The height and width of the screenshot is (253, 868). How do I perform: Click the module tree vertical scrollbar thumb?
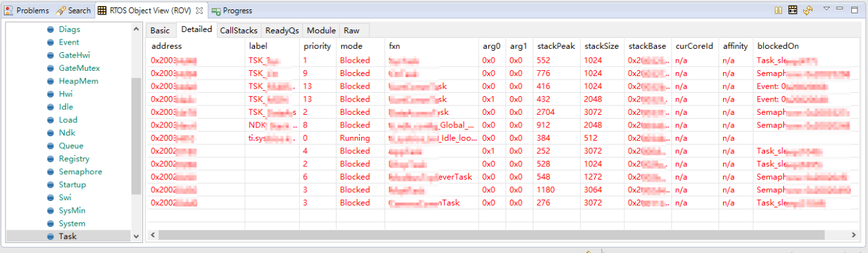coord(137,136)
